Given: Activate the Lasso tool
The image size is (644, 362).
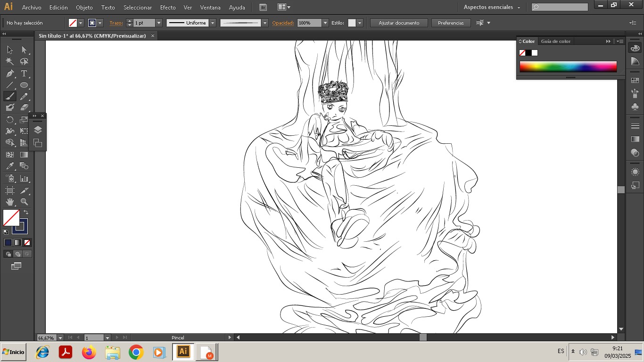Looking at the screenshot, I should (24, 61).
